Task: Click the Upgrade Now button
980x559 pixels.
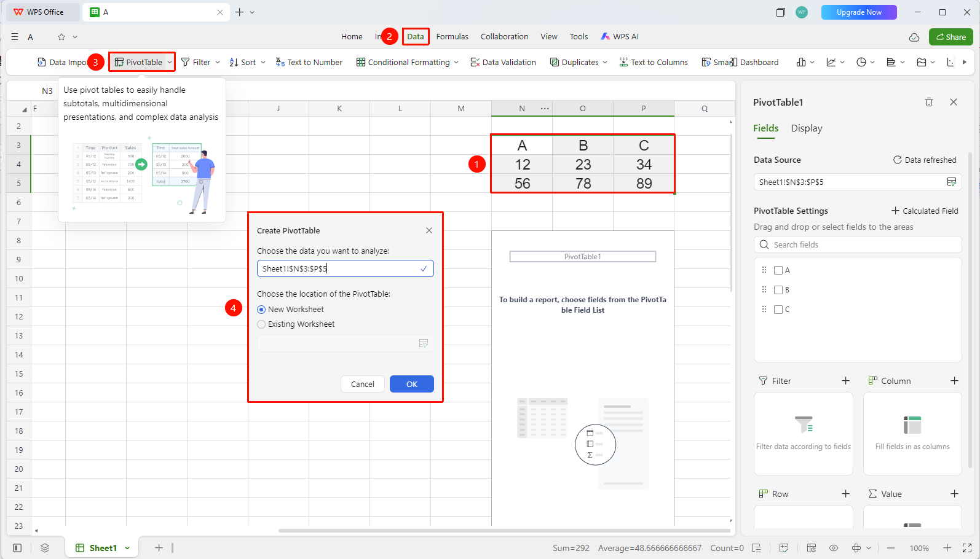Action: pyautogui.click(x=859, y=12)
